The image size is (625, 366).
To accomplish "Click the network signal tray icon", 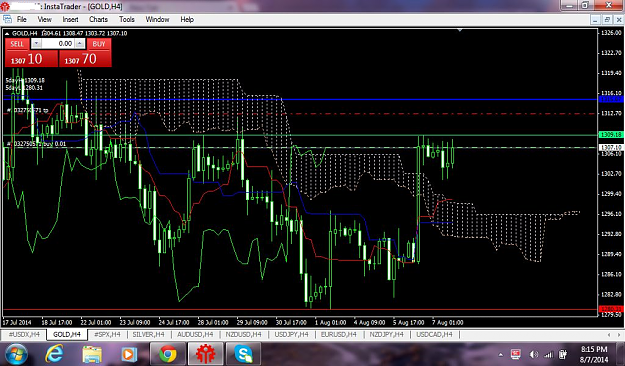I will pyautogui.click(x=548, y=354).
